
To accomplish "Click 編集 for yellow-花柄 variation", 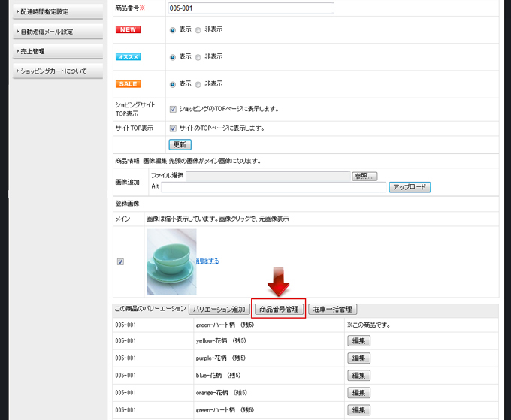I will 359,340.
